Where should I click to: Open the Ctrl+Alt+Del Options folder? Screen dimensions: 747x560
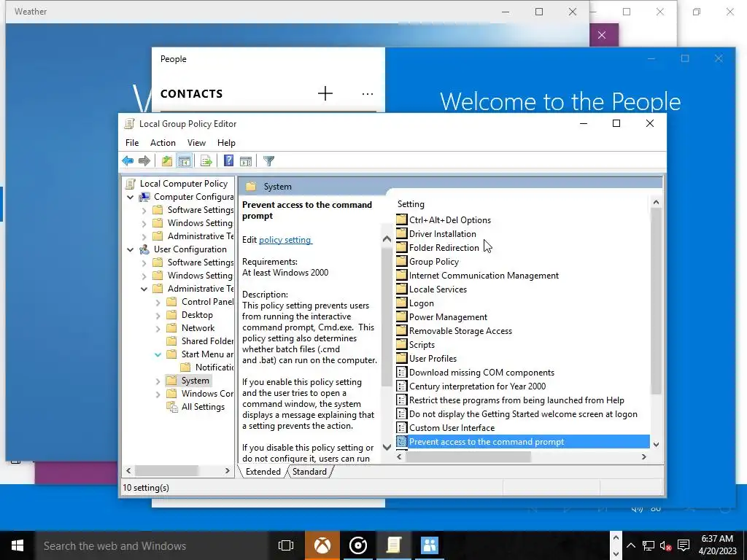(449, 220)
